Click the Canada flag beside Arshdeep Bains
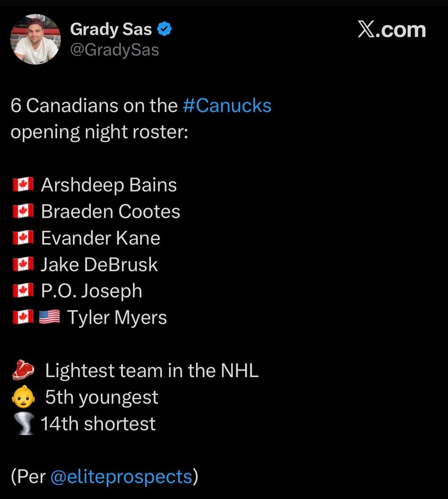Viewport: 448px width, 499px height. [23, 185]
